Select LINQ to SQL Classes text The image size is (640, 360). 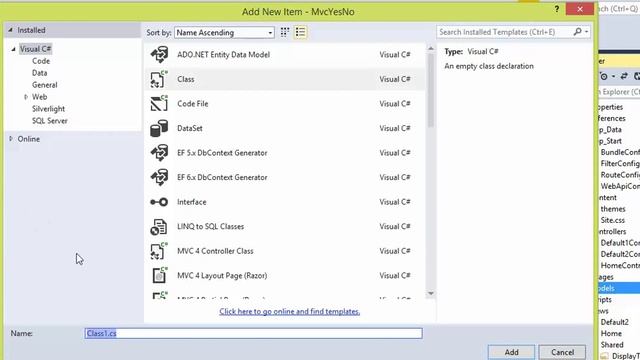click(x=210, y=227)
